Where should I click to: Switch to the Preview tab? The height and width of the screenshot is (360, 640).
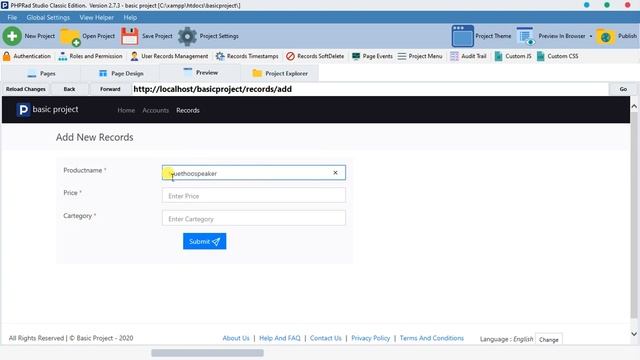pos(200,73)
